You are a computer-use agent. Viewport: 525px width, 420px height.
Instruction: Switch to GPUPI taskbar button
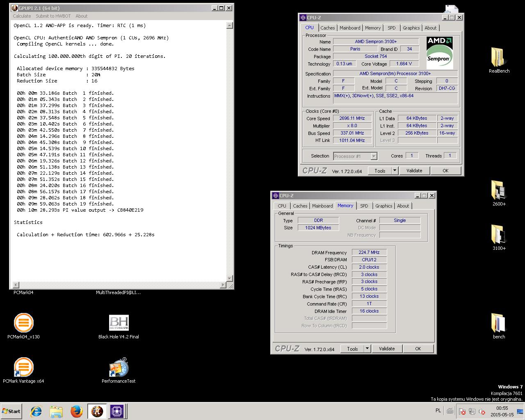pos(97,411)
